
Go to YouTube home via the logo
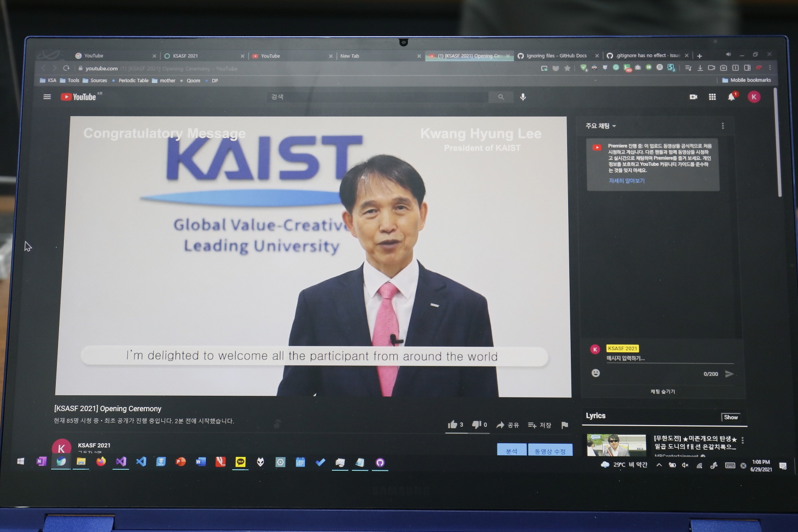point(78,97)
